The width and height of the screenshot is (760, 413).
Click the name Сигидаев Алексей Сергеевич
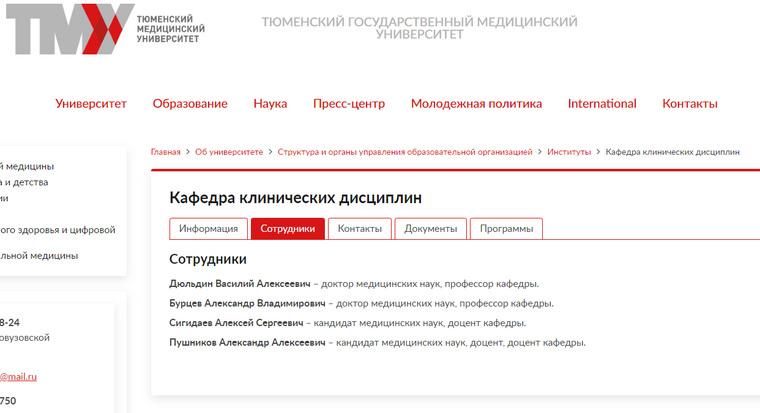236,323
